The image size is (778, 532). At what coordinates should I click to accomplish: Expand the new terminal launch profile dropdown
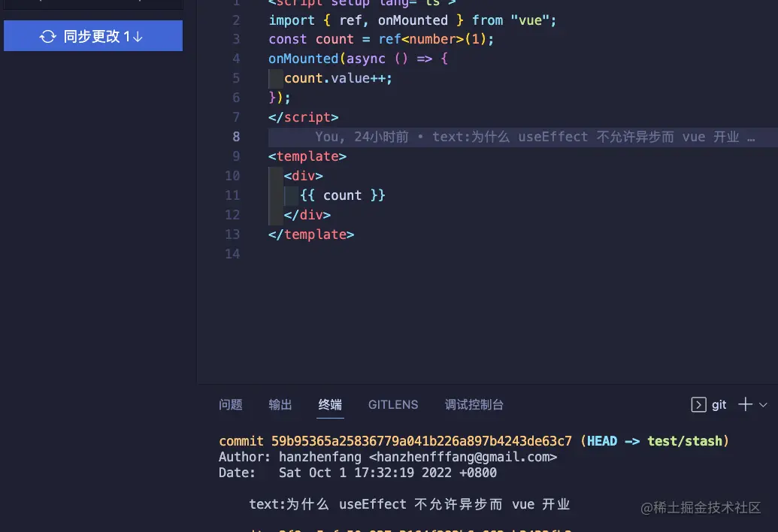(763, 405)
